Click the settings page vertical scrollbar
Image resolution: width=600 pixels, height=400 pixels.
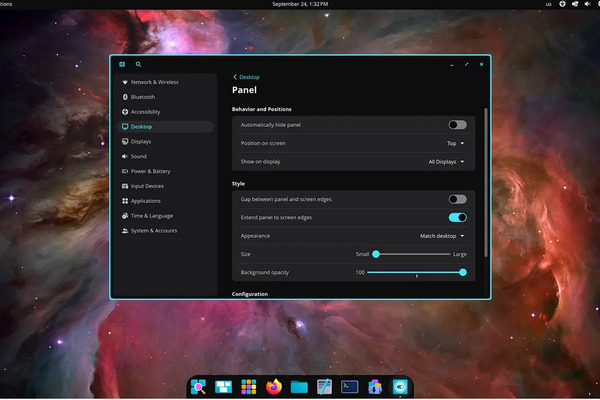point(486,183)
